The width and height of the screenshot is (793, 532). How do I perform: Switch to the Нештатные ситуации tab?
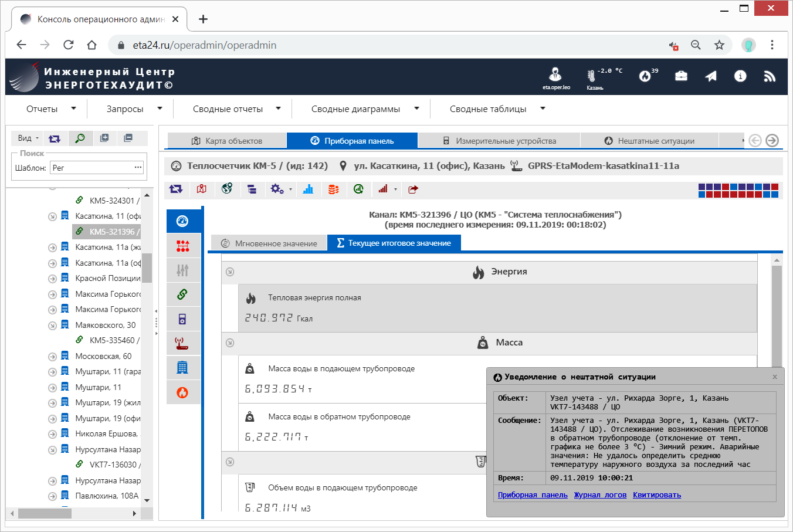click(649, 141)
